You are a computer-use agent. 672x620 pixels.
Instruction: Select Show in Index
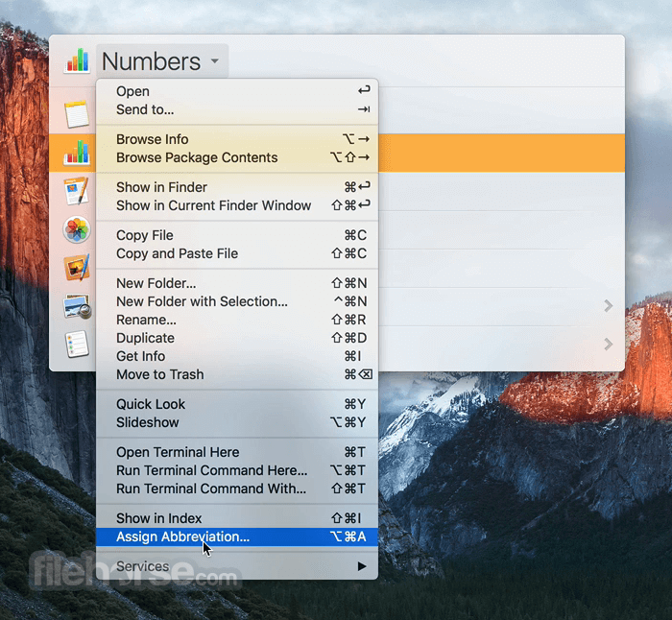[237, 518]
